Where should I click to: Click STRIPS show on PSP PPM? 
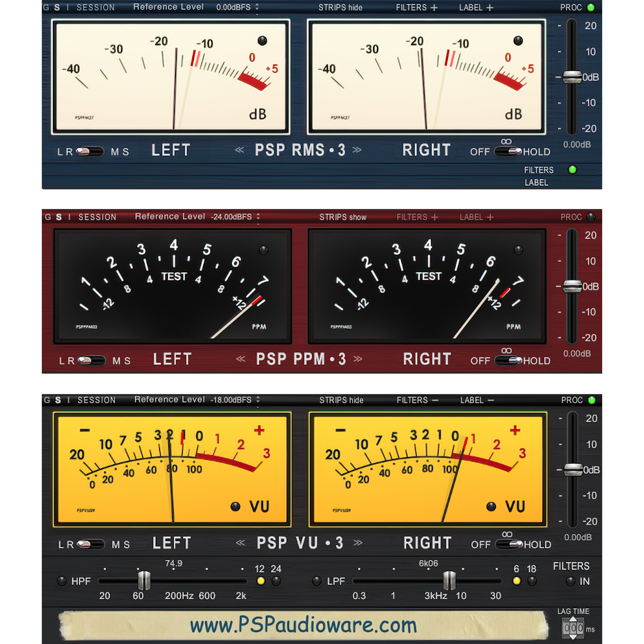click(344, 217)
